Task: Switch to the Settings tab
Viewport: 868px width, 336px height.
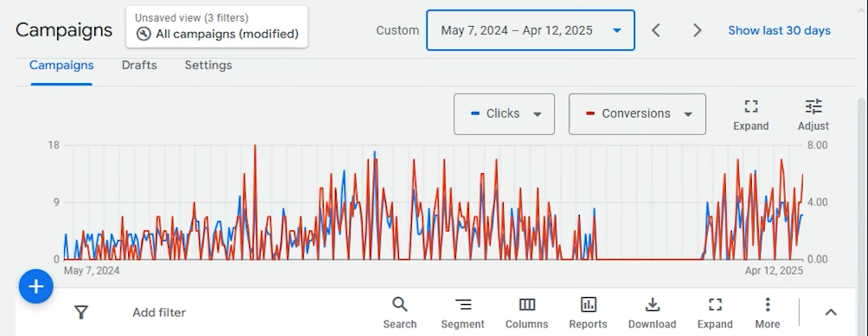Action: click(209, 65)
